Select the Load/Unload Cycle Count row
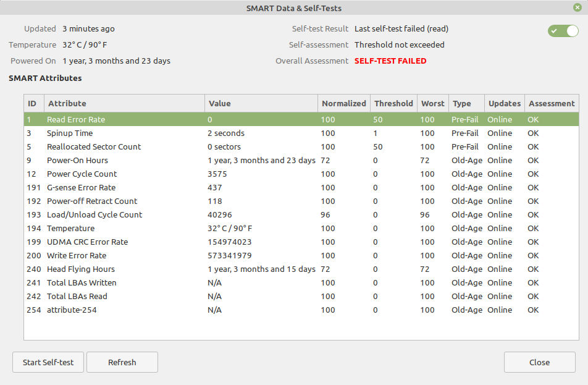The image size is (588, 385). pos(301,214)
